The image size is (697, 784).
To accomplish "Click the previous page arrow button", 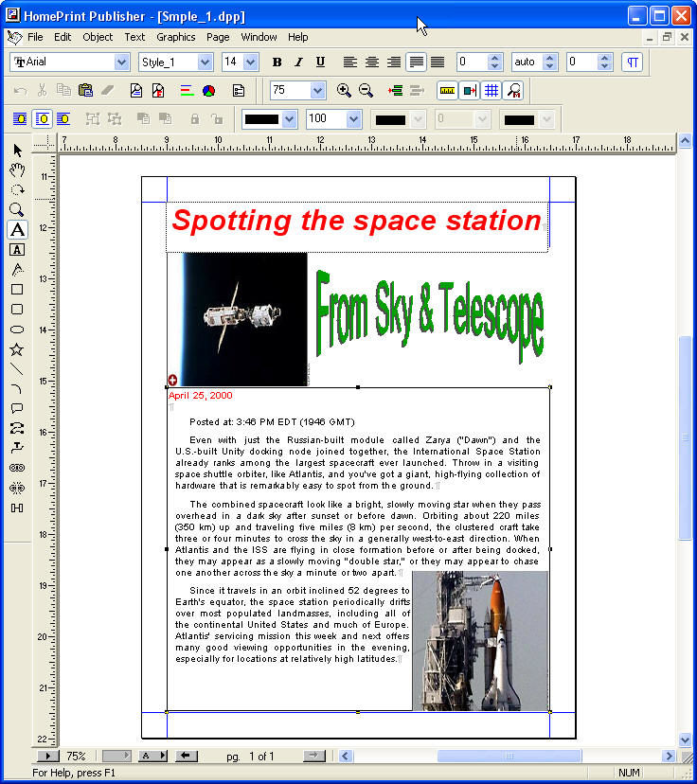I will click(x=186, y=756).
